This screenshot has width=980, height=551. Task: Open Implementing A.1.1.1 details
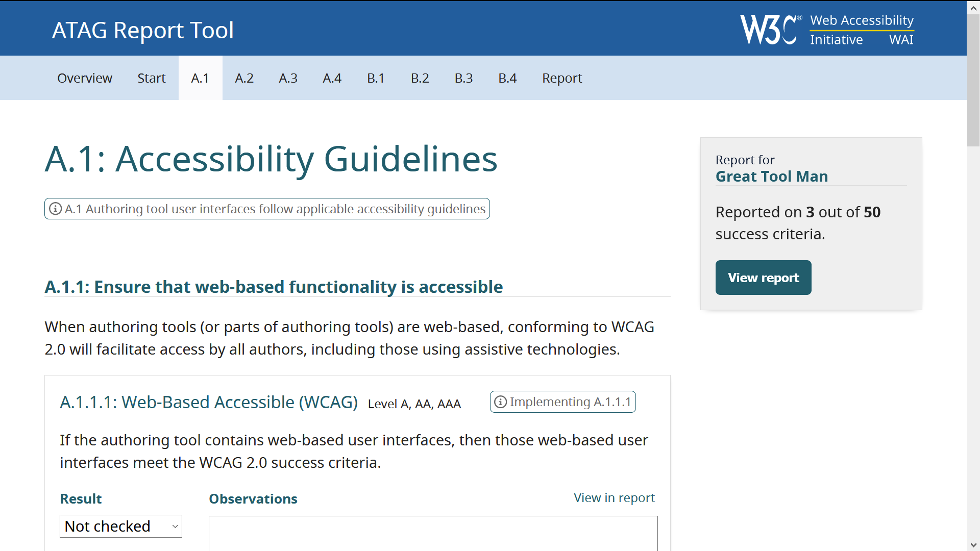pyautogui.click(x=562, y=402)
